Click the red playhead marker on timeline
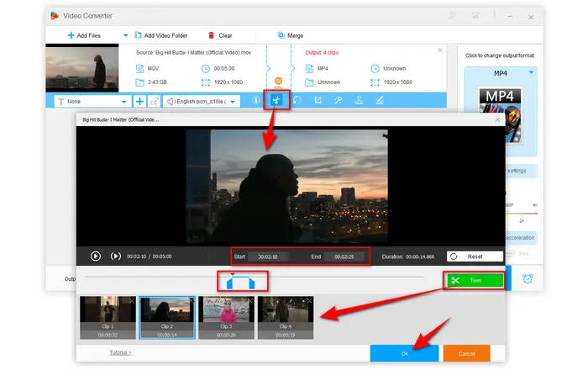The image size is (588, 370). tap(233, 275)
